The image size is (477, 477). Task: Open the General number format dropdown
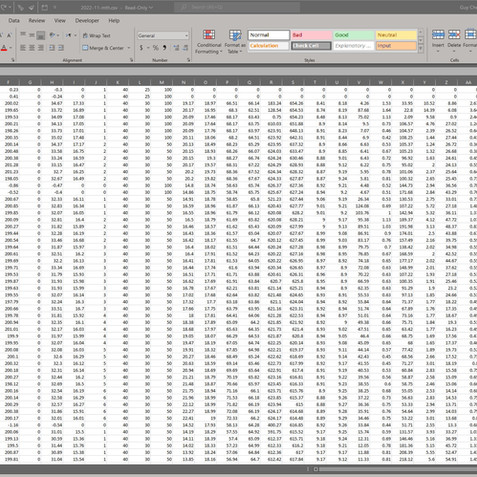[x=163, y=35]
